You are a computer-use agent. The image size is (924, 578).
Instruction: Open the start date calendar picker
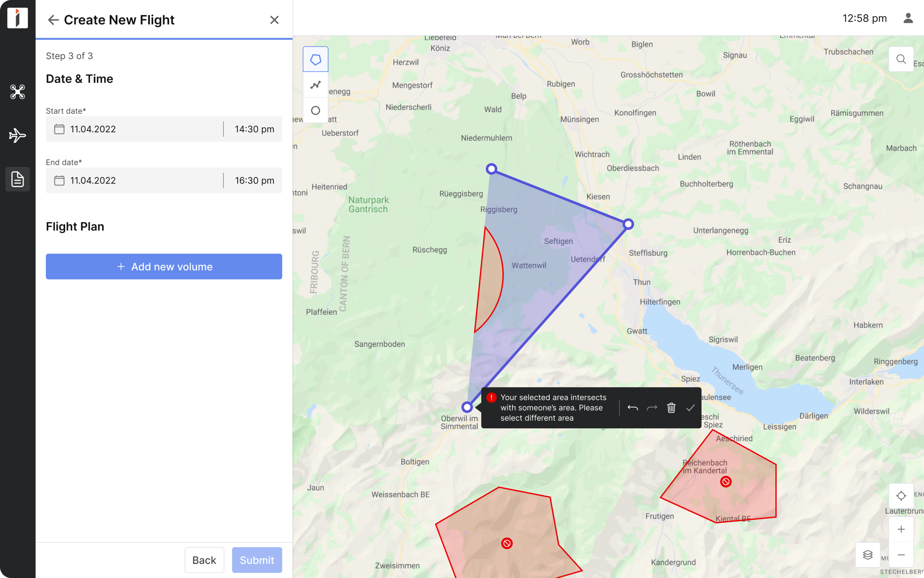(59, 129)
